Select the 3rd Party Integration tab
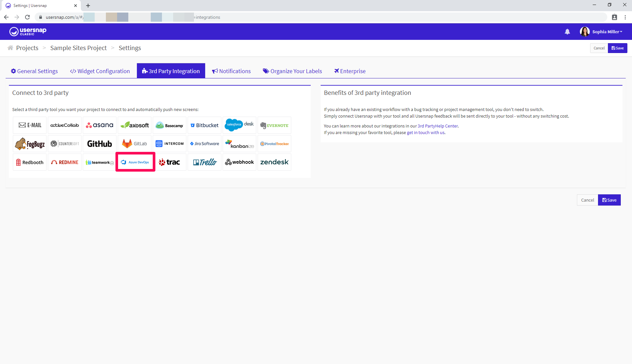The height and width of the screenshot is (364, 632). point(171,71)
